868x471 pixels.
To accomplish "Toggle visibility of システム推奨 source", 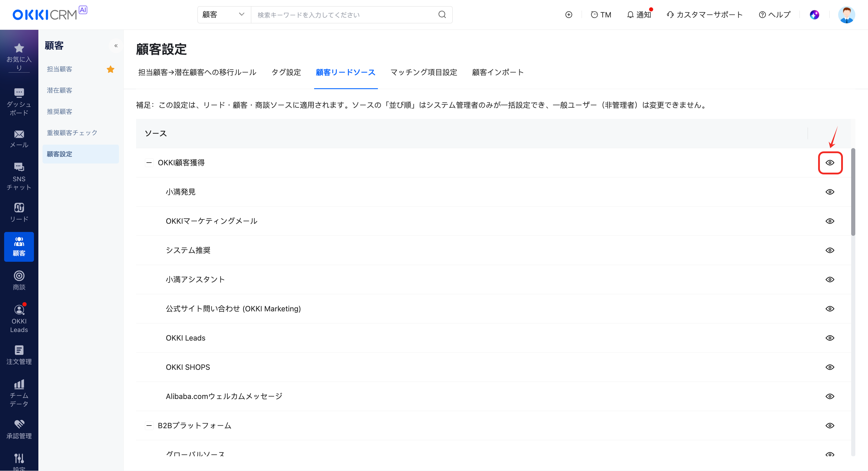I will (x=830, y=250).
